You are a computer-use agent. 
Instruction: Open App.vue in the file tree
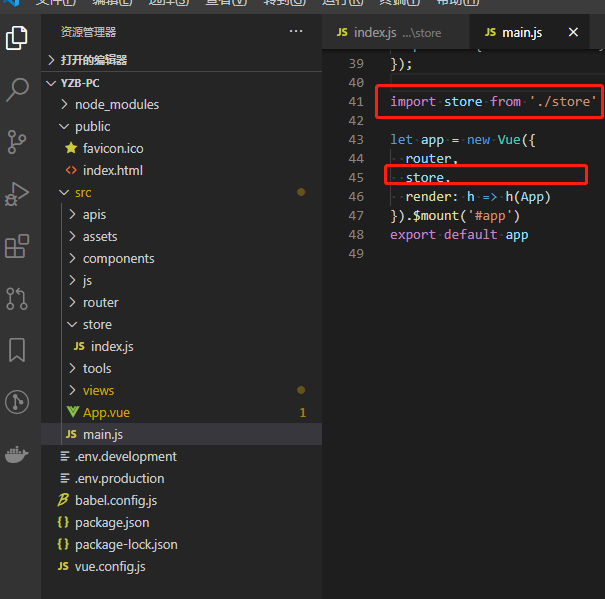coord(106,412)
